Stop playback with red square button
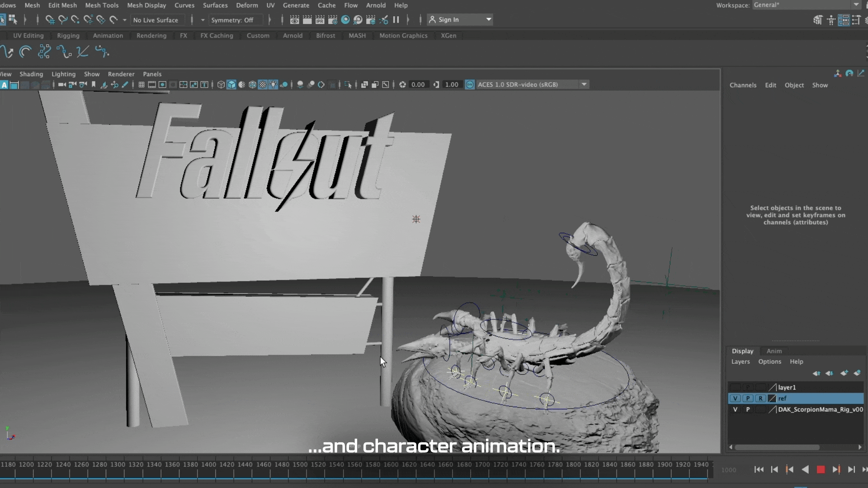This screenshot has width=868, height=488. (x=821, y=470)
